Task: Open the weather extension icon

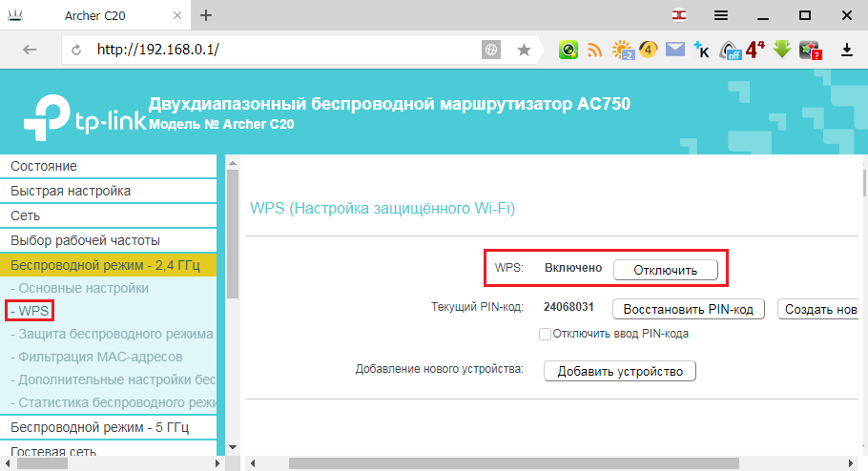Action: coord(623,50)
